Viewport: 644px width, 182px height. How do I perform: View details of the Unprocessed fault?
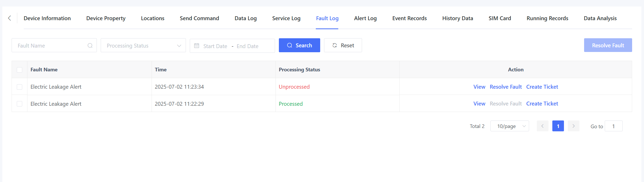[479, 87]
